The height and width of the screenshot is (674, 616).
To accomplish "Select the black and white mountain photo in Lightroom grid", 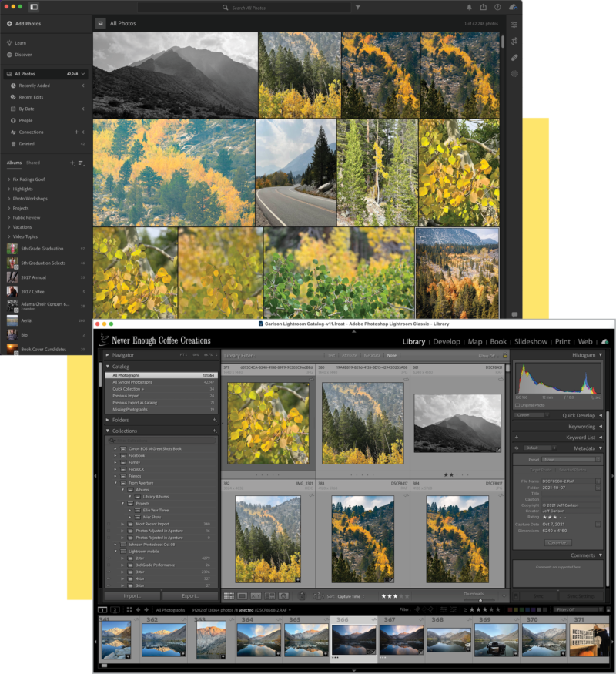I will [x=176, y=75].
